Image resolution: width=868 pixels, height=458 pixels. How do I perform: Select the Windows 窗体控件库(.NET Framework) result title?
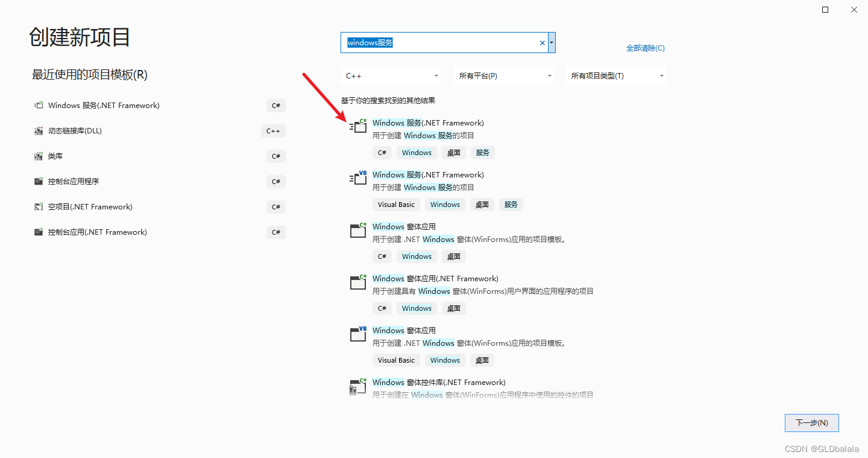tap(439, 383)
